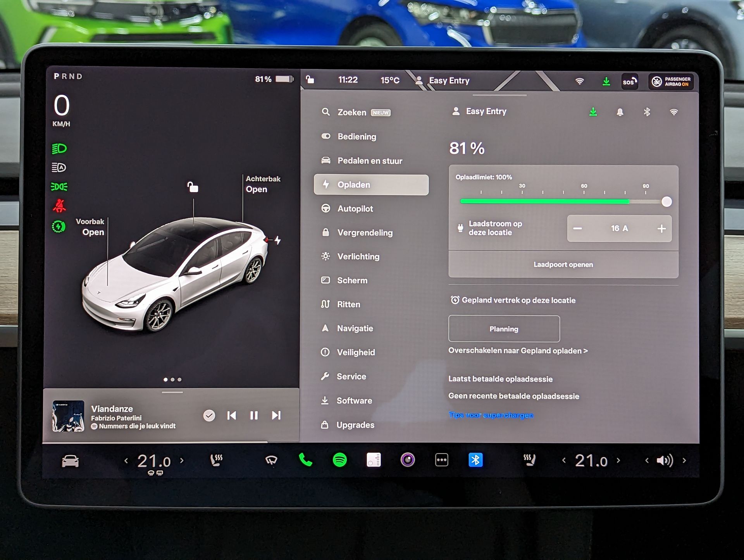Tap the Passenger Airbag ON indicator

671,81
